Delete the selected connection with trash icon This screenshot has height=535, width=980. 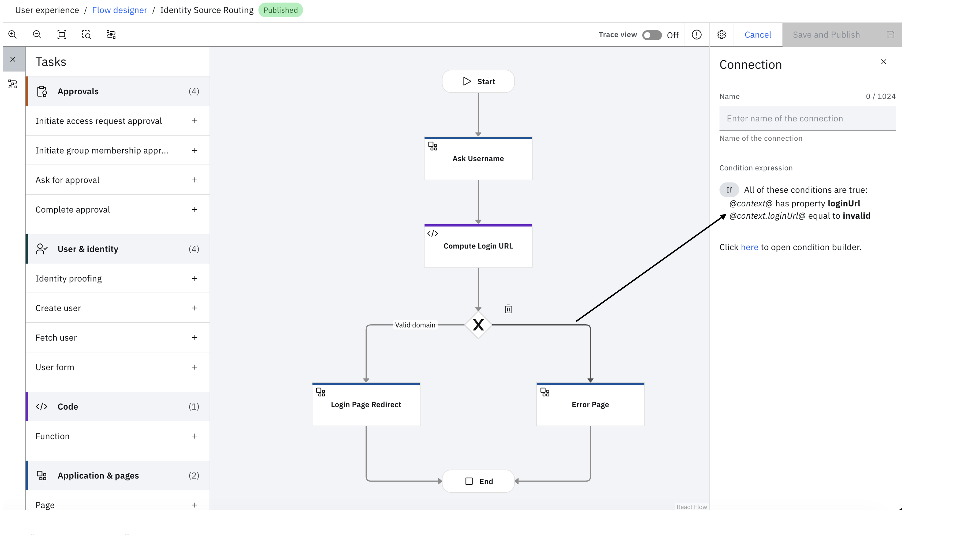508,309
